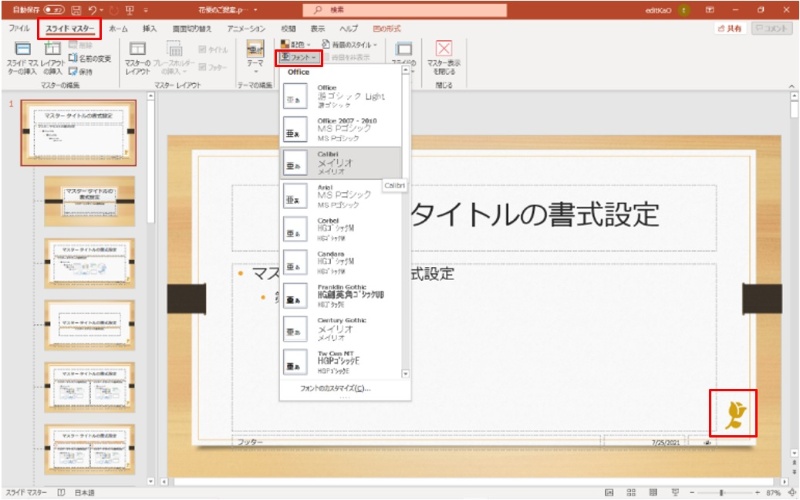Open the 校閲 (Review) tab

288,29
